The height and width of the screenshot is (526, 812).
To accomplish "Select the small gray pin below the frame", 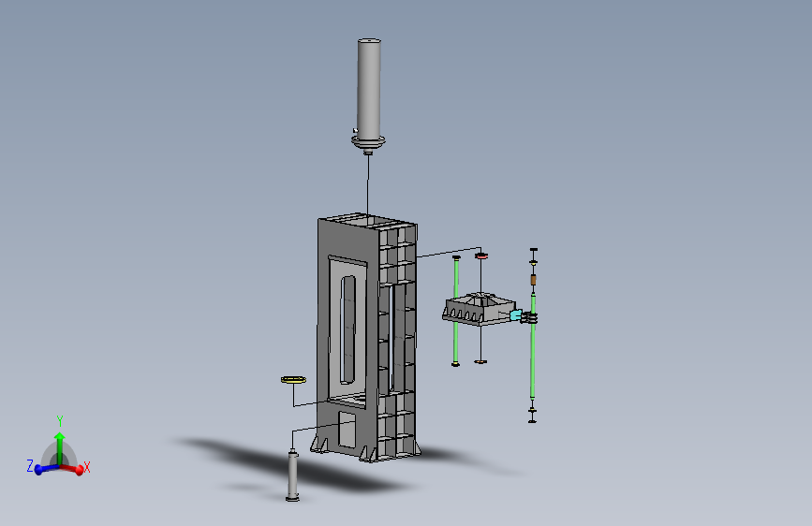I will pos(292,475).
